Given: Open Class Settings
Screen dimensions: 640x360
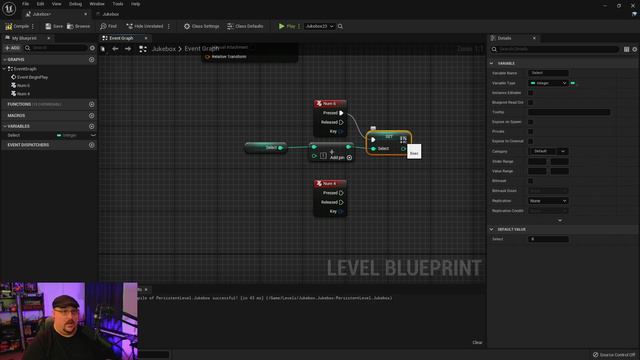Looking at the screenshot, I should click(x=201, y=26).
